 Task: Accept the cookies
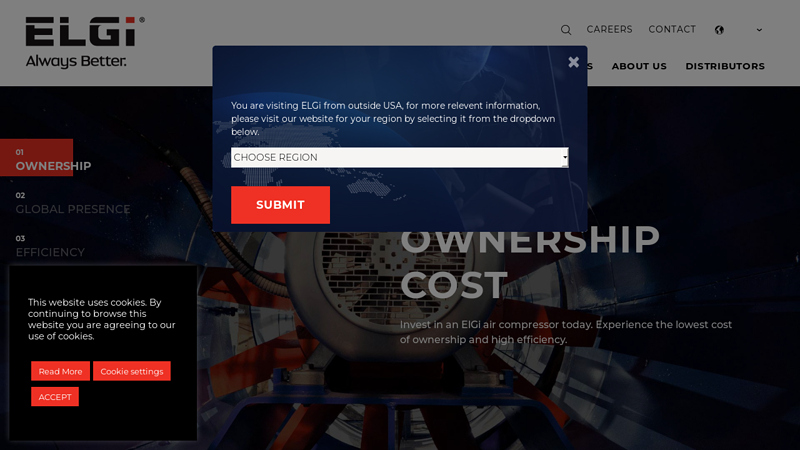coord(55,397)
